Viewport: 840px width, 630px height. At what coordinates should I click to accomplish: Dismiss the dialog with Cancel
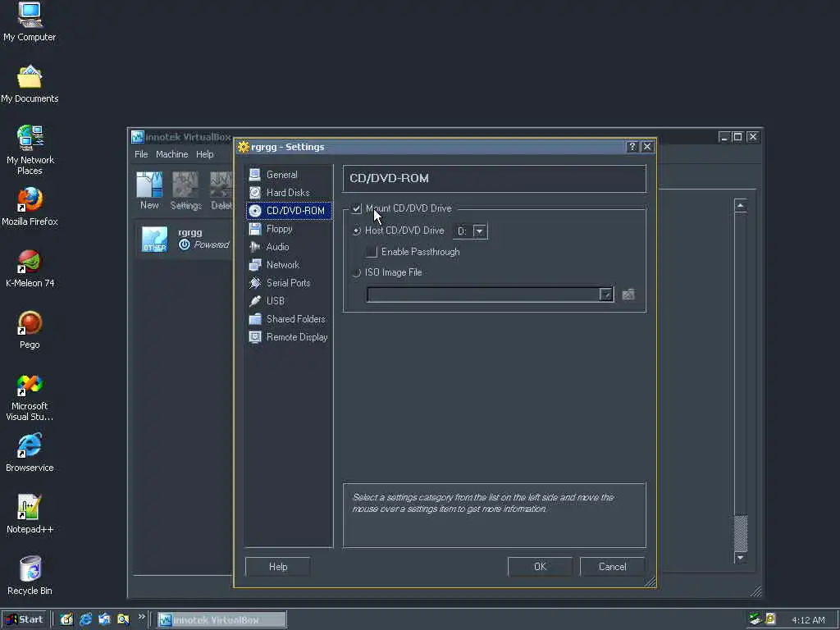pos(612,567)
